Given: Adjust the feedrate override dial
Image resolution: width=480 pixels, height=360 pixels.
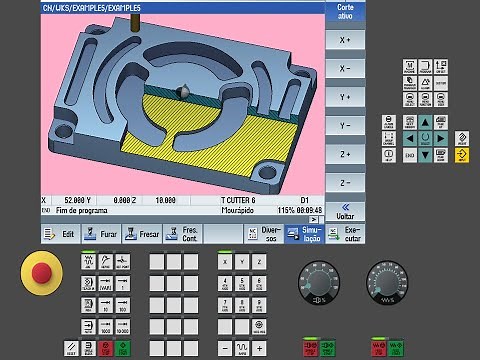Looking at the screenshot, I should click(x=387, y=283).
